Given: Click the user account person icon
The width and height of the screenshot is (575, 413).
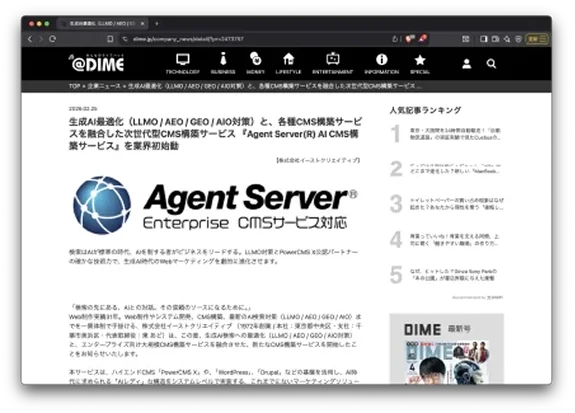Looking at the screenshot, I should click(x=466, y=64).
